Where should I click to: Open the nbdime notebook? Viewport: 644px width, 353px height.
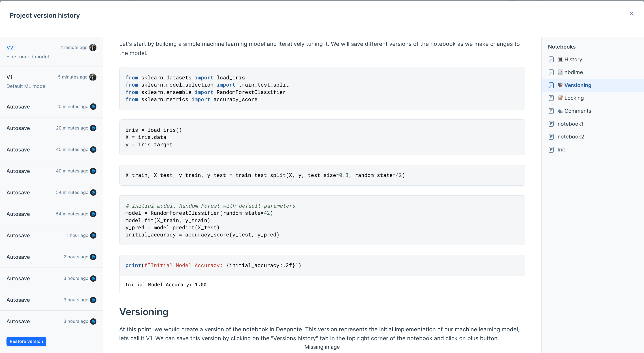click(x=573, y=72)
